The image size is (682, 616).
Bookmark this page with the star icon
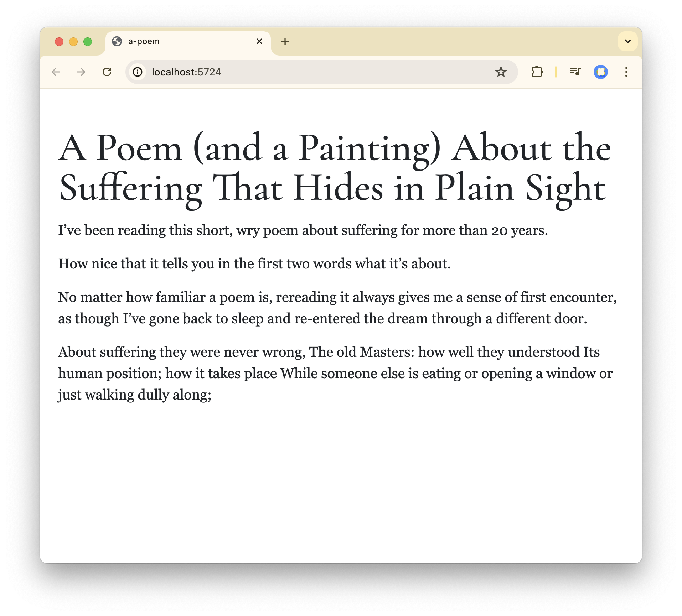[x=501, y=72]
